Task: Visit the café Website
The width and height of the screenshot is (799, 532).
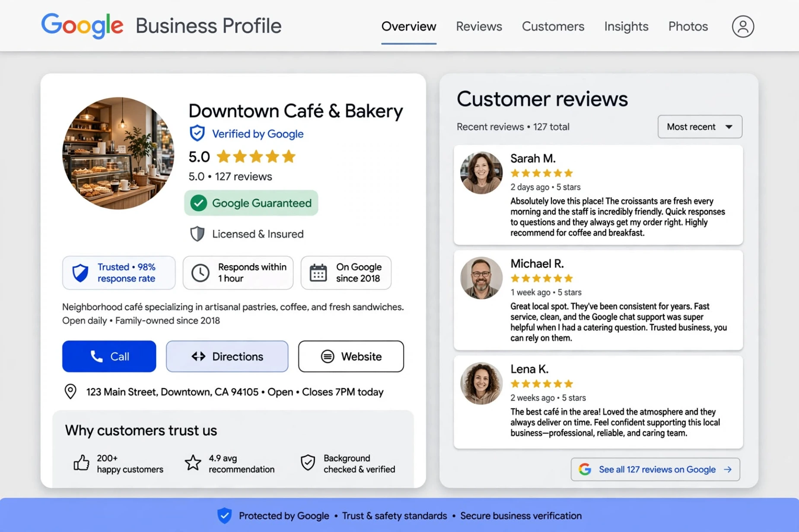Action: pos(351,356)
